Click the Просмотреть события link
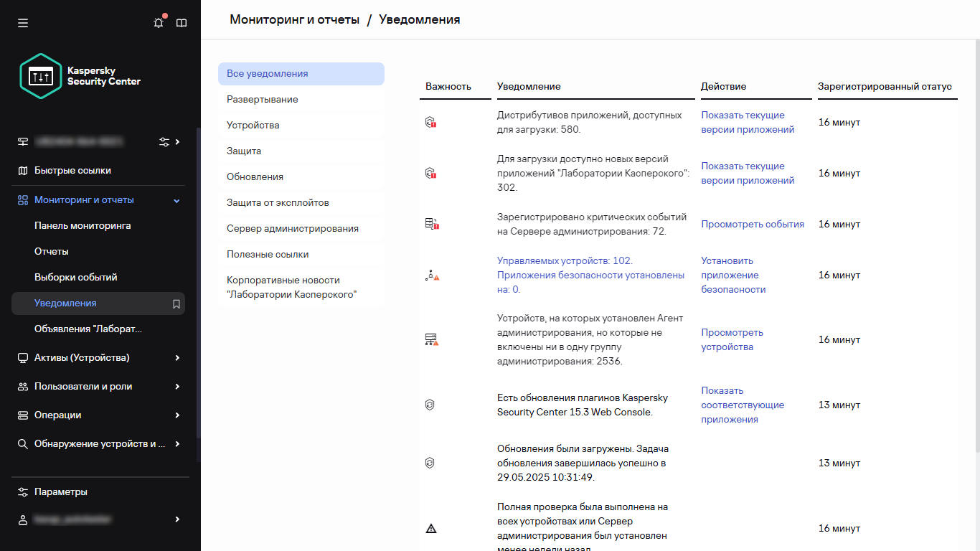The width and height of the screenshot is (980, 551). coord(752,224)
